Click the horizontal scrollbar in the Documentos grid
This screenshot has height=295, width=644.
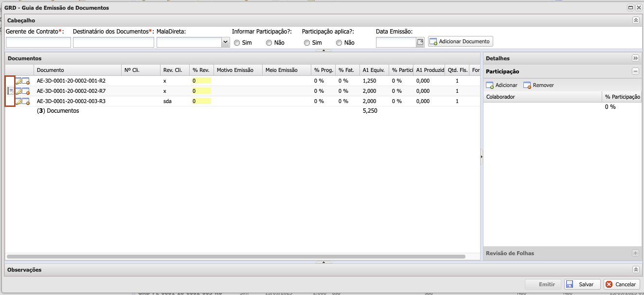(x=236, y=256)
